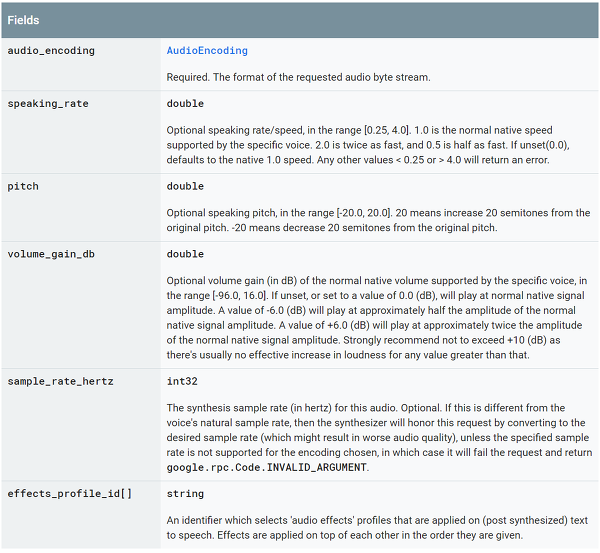Image resolution: width=600 pixels, height=553 pixels.
Task: Click the 'Required. The format' description text
Action: 298,77
